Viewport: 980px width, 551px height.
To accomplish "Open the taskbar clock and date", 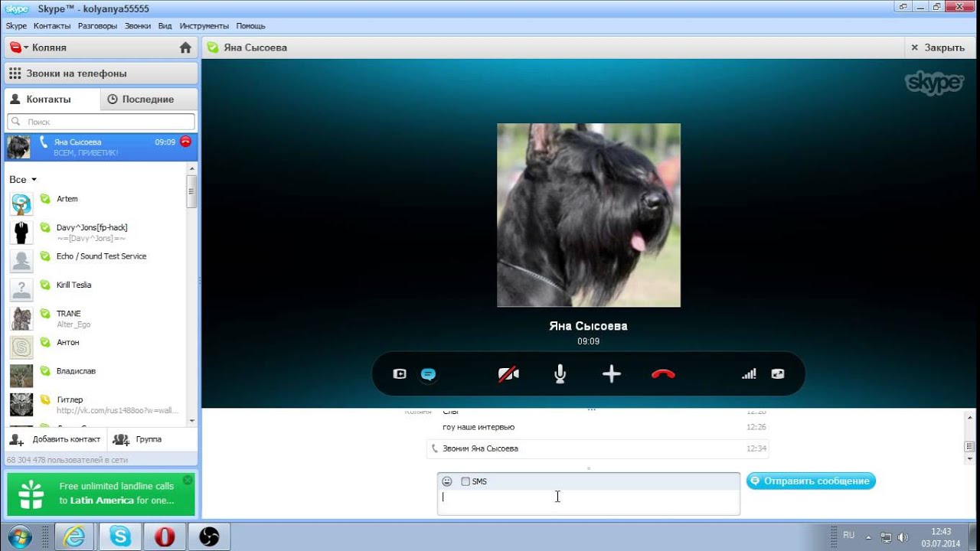I will click(x=941, y=537).
